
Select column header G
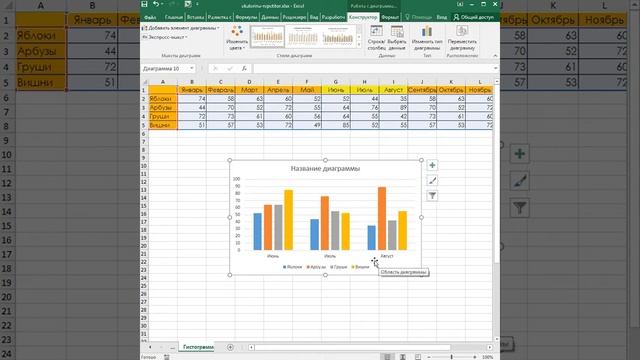pyautogui.click(x=336, y=82)
